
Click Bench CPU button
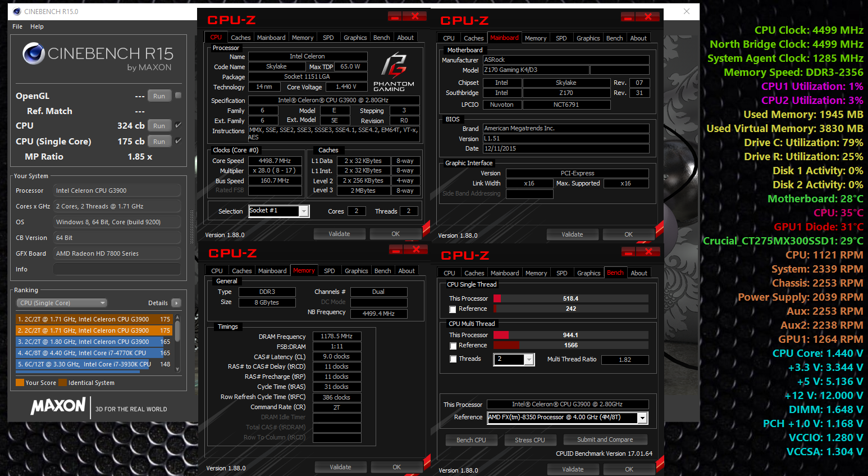pos(471,440)
